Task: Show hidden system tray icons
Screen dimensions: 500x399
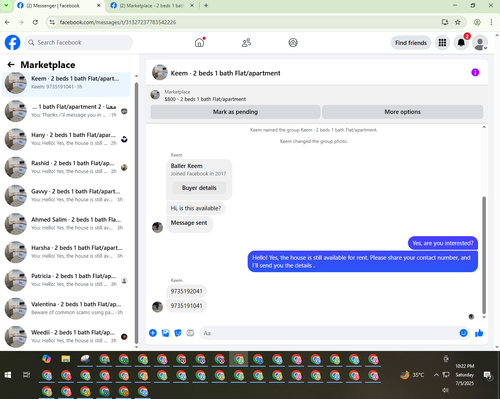Action: [x=436, y=375]
